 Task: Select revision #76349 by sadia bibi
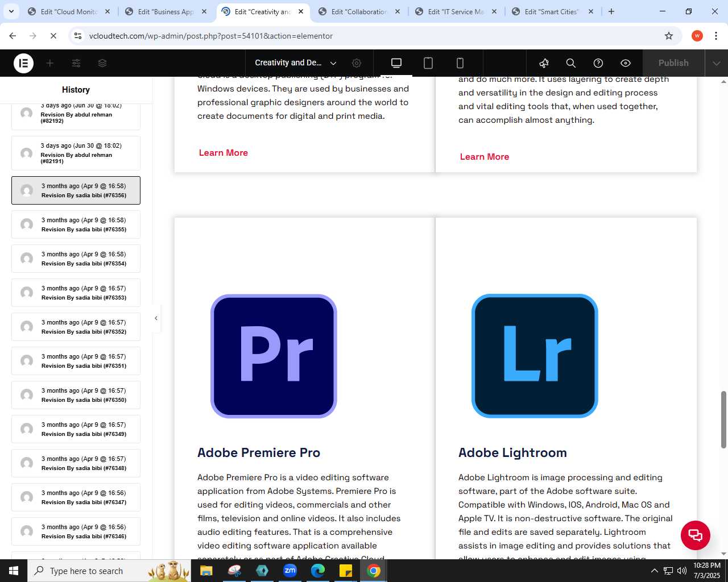coord(76,429)
